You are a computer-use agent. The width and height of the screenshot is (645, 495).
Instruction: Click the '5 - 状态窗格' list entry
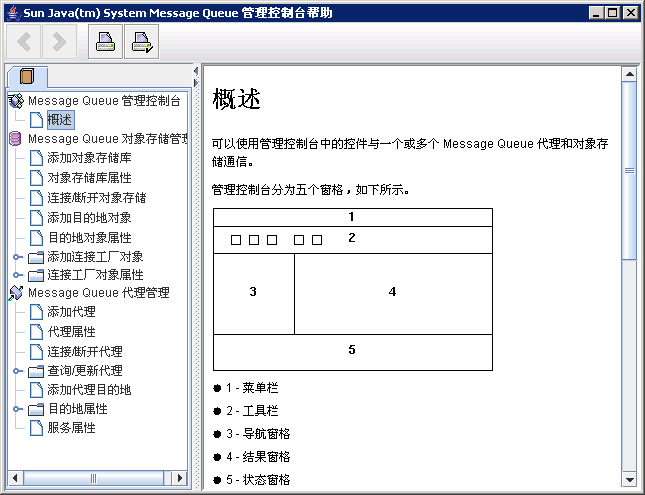click(258, 480)
